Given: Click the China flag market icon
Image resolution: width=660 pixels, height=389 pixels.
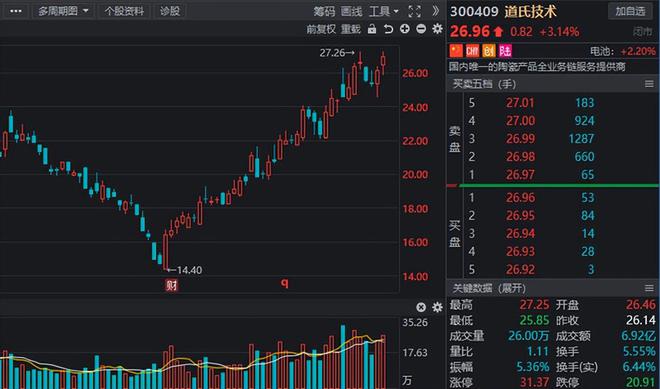Looking at the screenshot, I should (x=456, y=51).
